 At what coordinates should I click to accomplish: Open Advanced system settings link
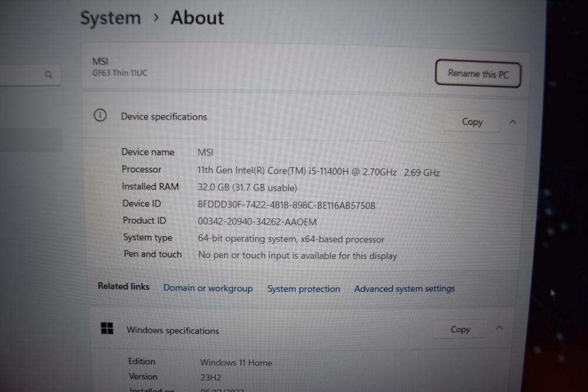pyautogui.click(x=405, y=289)
